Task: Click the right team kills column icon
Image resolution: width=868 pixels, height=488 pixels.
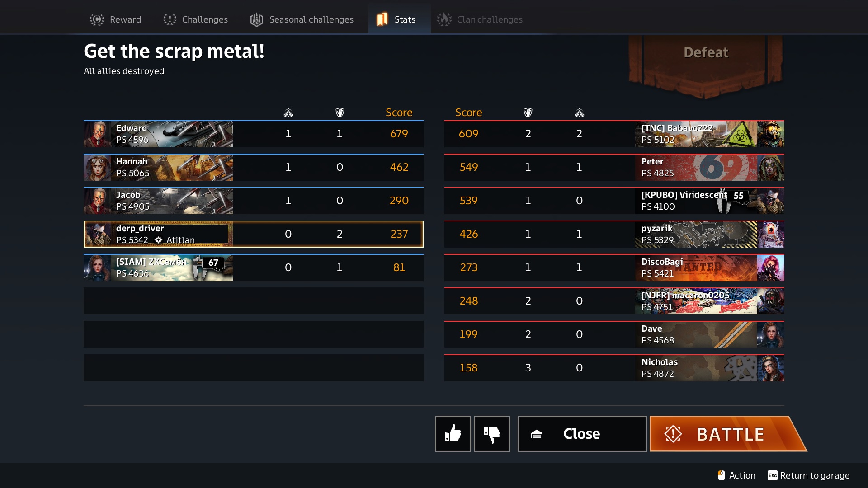Action: click(x=580, y=113)
